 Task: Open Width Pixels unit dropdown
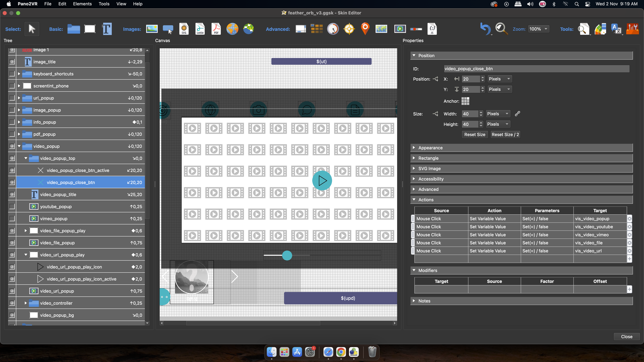point(498,114)
